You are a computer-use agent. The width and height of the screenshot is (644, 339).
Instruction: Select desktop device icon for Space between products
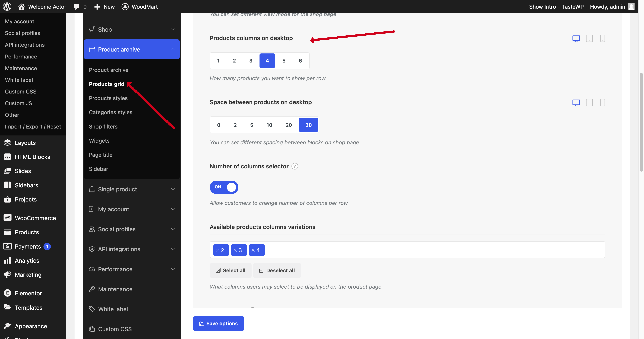click(576, 103)
